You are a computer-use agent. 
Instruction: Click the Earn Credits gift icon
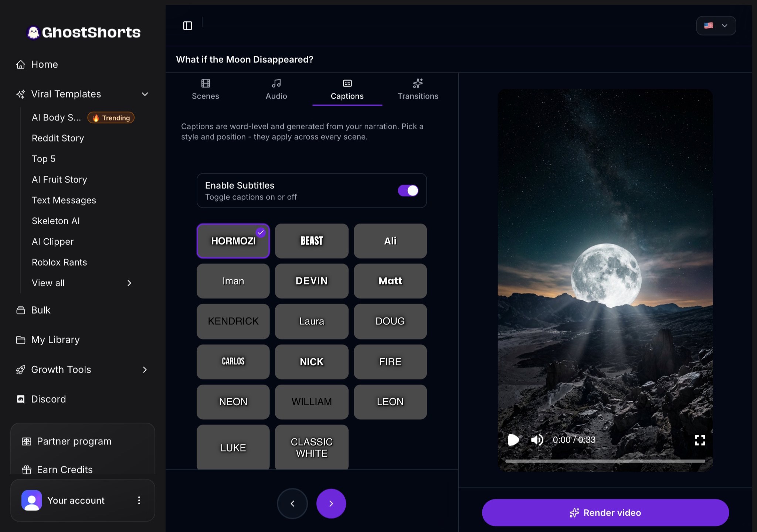click(x=27, y=470)
